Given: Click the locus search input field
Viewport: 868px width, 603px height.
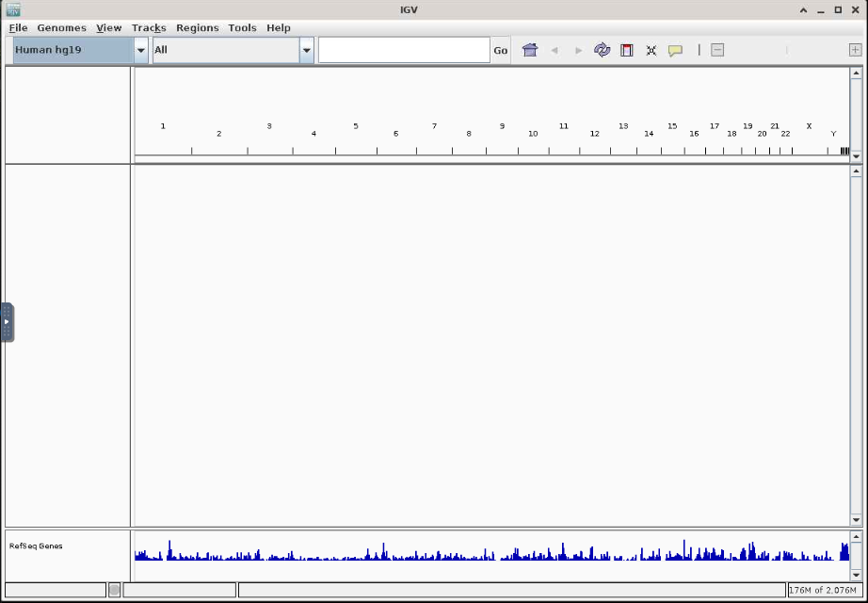Looking at the screenshot, I should click(404, 50).
